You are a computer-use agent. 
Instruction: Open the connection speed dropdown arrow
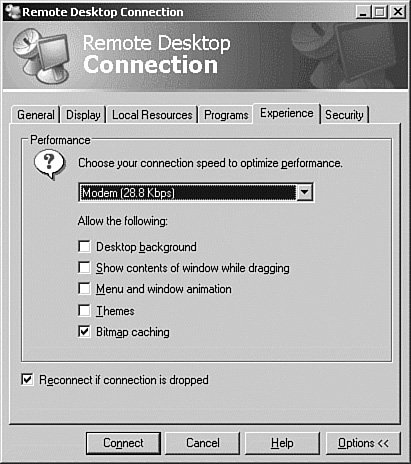coord(304,192)
